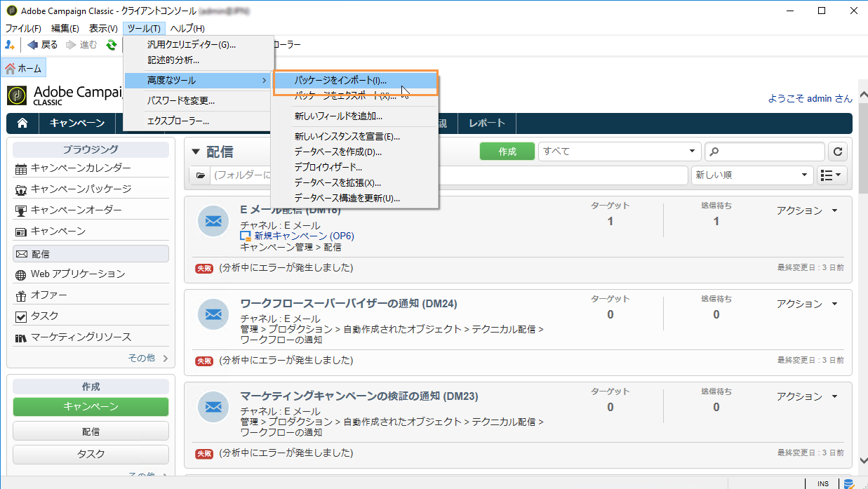Open the 表示(V) menu
This screenshot has width=868, height=489.
[103, 28]
